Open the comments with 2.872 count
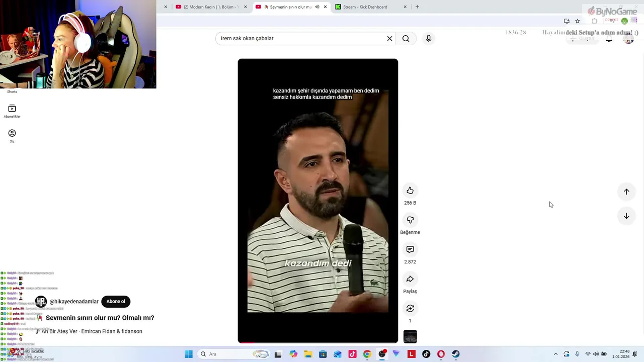Viewport: 644px width, 362px height. (410, 249)
